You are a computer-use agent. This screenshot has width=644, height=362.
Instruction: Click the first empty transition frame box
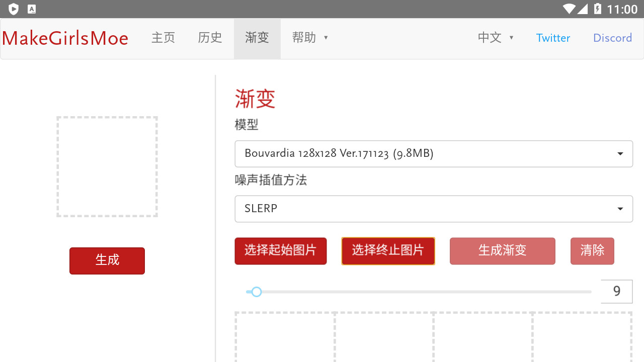[285, 336]
